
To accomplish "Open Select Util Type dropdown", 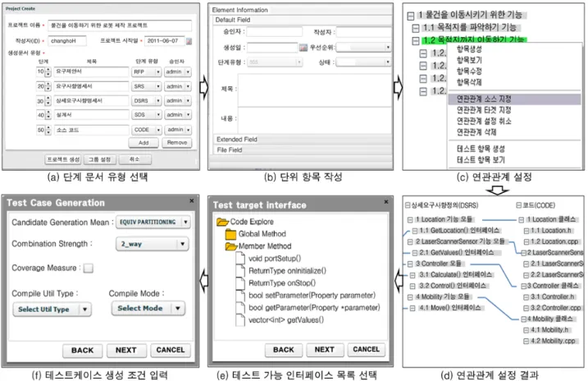I will (52, 310).
